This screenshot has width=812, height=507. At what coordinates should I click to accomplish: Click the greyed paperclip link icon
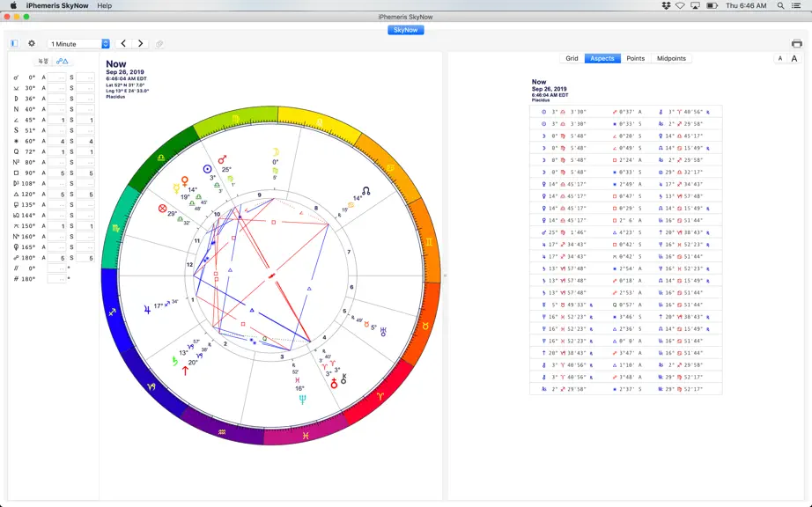point(159,44)
